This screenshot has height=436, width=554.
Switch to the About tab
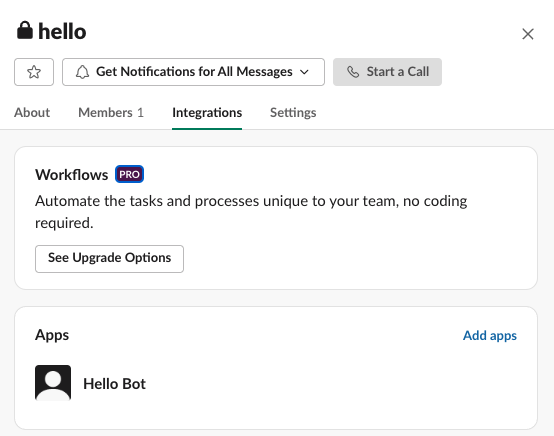(x=32, y=113)
